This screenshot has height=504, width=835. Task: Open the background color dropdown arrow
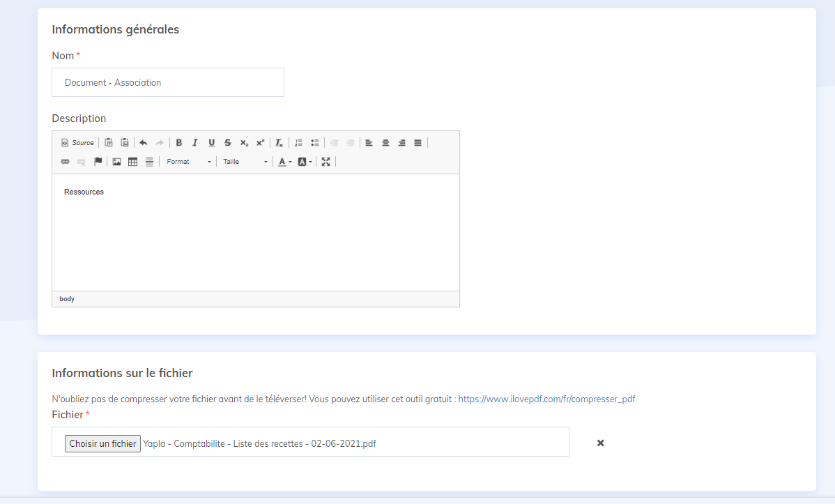pyautogui.click(x=309, y=161)
